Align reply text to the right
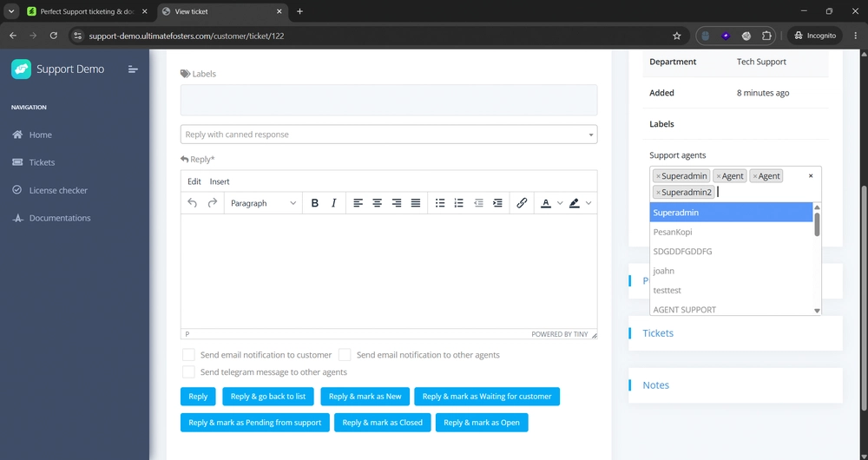This screenshot has height=460, width=868. click(x=397, y=203)
